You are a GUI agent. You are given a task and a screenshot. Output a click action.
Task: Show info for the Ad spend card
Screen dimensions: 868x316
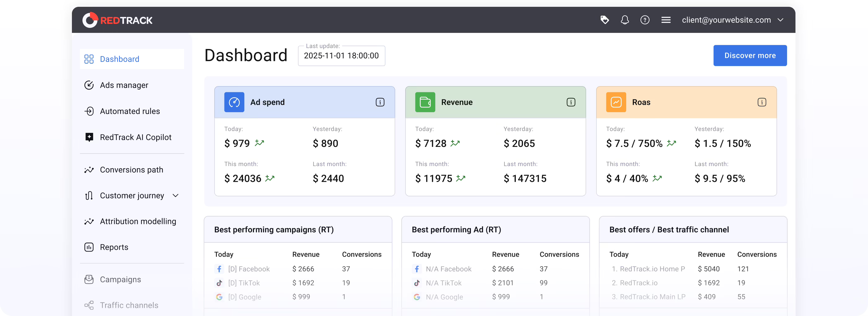click(x=380, y=102)
